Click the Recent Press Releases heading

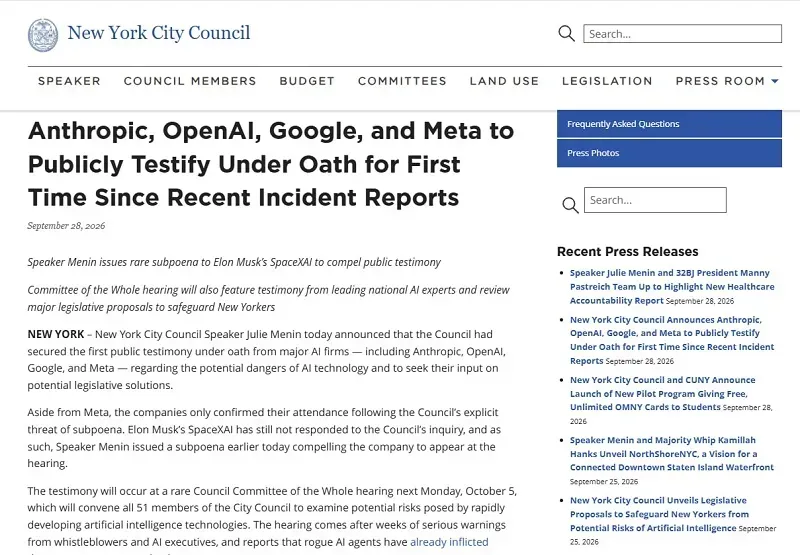(628, 251)
